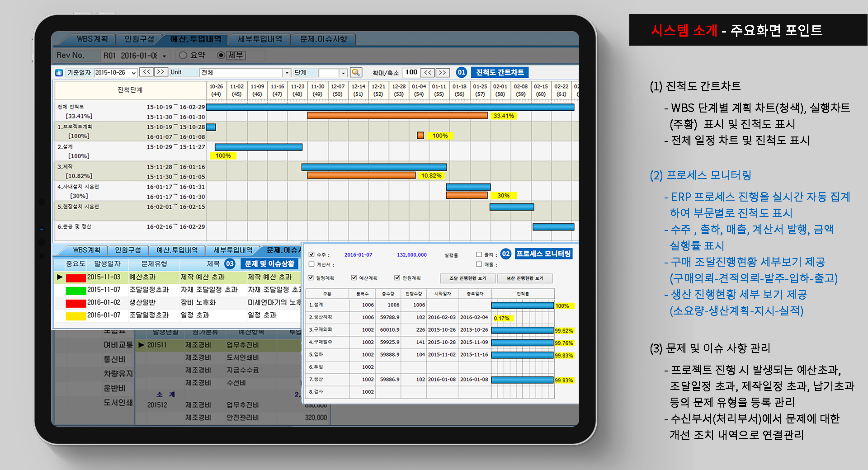
Task: Click the blue chart icon beside 기준일자
Action: click(59, 72)
